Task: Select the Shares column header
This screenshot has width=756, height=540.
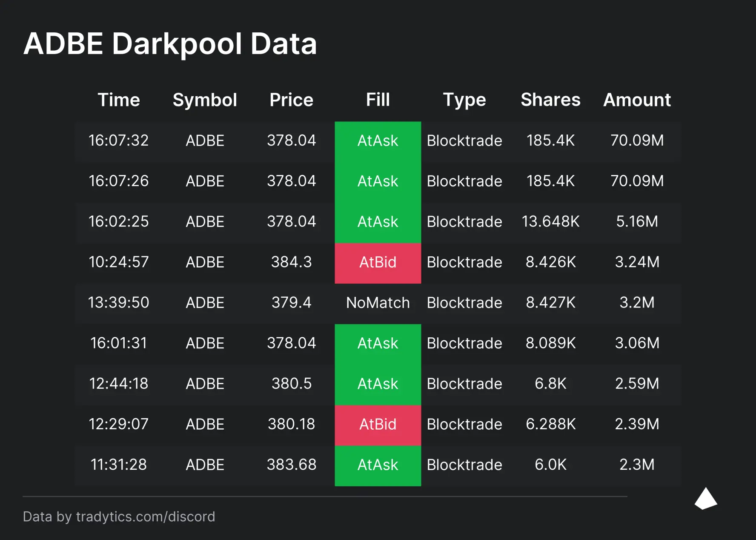Action: pyautogui.click(x=550, y=100)
